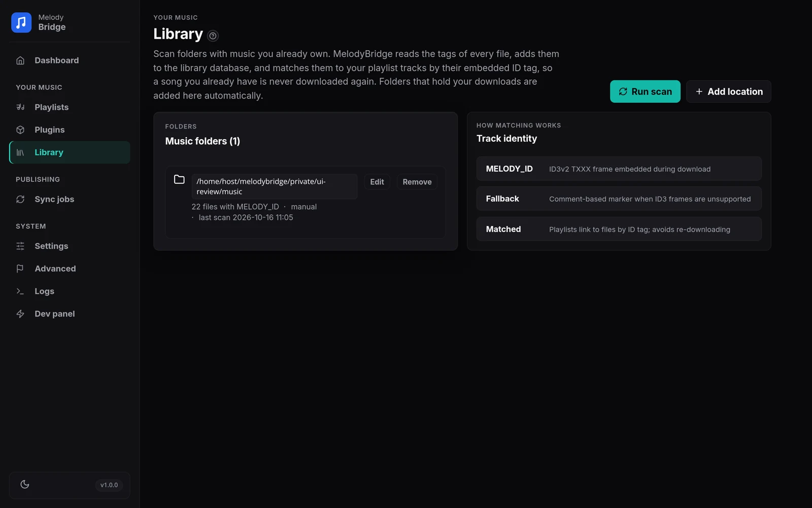Click the '22 files with MELODY_ID' text
This screenshot has width=812, height=508.
coord(235,207)
